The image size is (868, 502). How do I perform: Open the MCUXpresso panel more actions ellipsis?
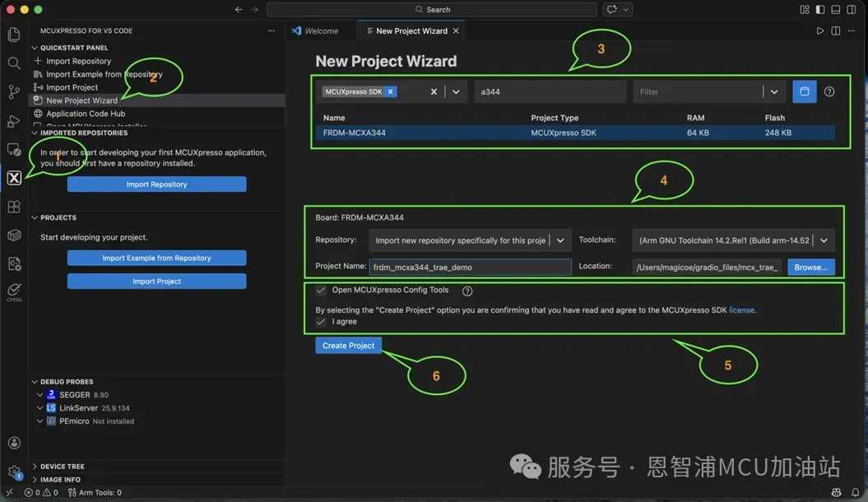tap(272, 30)
